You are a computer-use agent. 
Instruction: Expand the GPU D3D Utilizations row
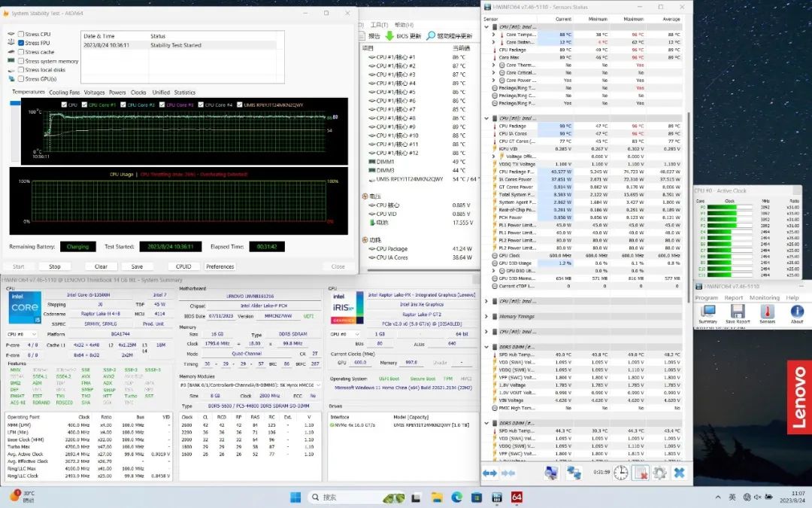(x=493, y=271)
